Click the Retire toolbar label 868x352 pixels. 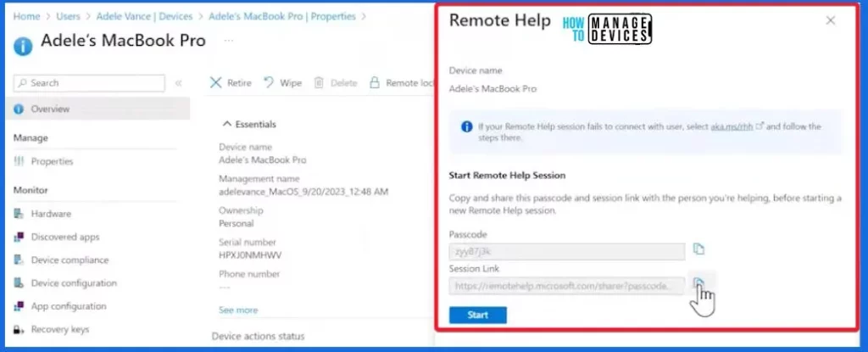[239, 83]
